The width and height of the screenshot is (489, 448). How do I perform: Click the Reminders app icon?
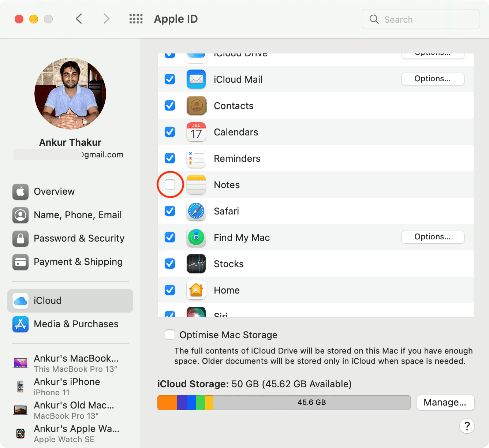coord(196,158)
